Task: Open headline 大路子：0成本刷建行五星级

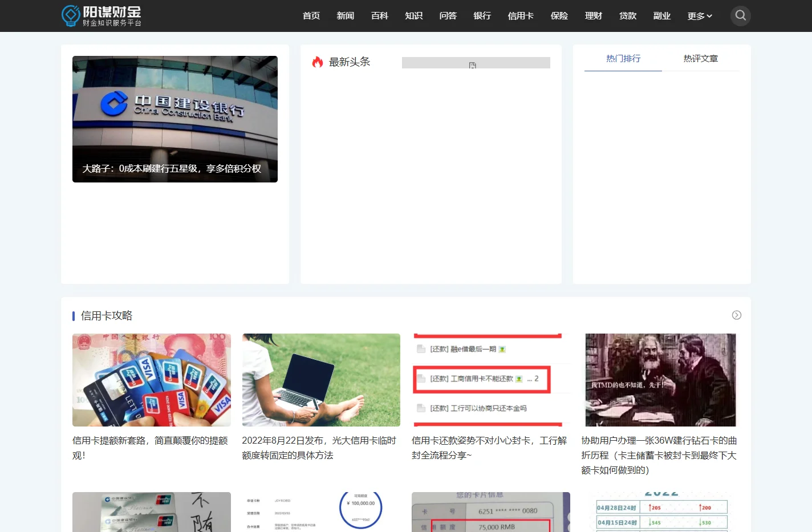Action: [172, 169]
